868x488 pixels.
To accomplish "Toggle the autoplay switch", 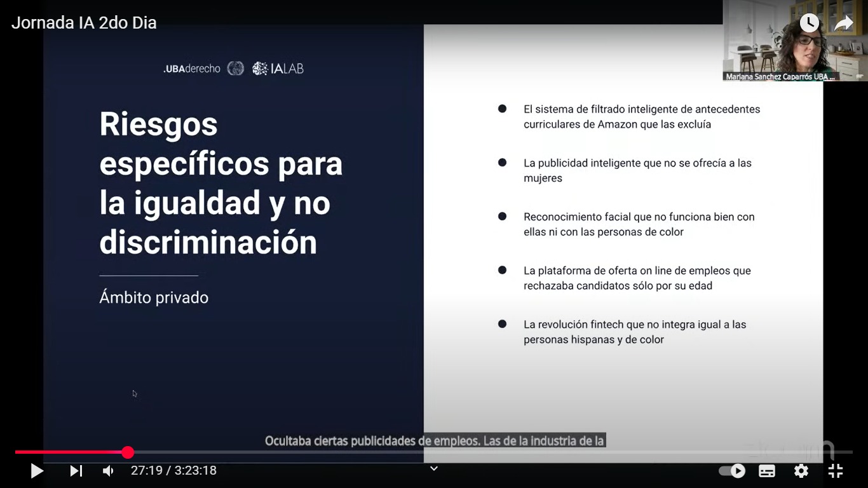I will [732, 471].
